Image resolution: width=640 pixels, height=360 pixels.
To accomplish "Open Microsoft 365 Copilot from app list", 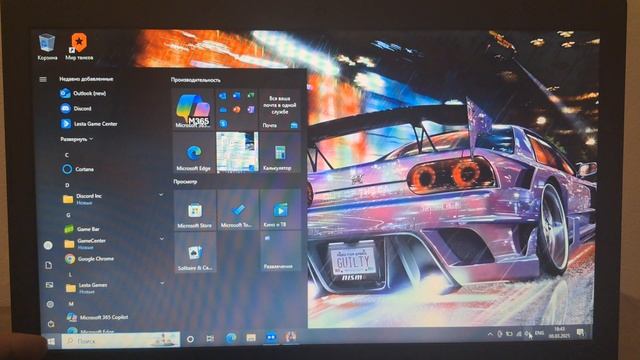I will pos(98,317).
